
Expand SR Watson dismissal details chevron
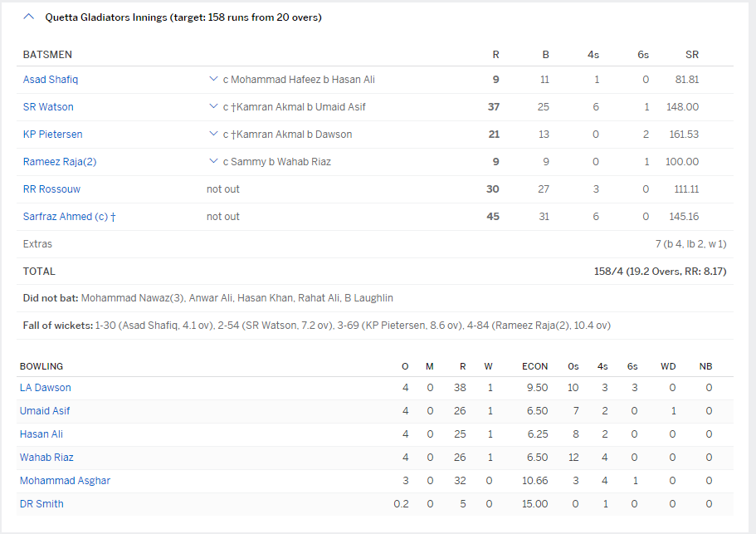[x=213, y=107]
